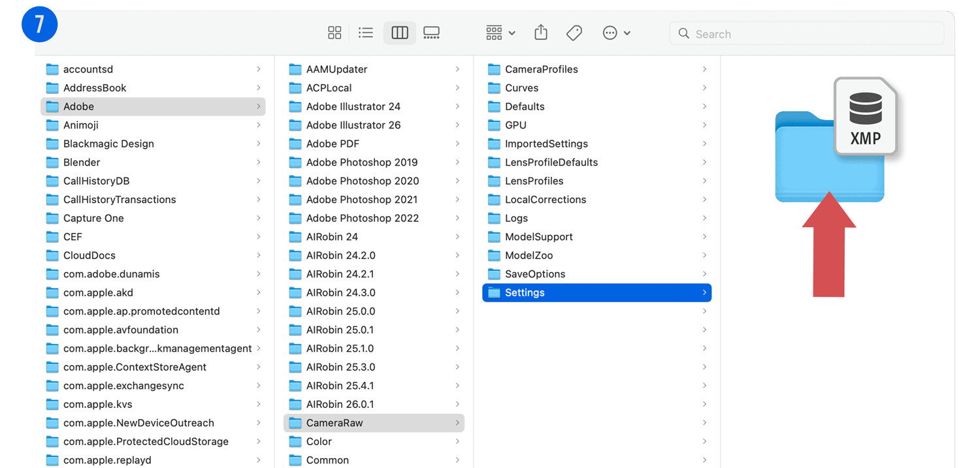Image resolution: width=980 pixels, height=468 pixels.
Task: Switch to column view
Action: click(400, 33)
